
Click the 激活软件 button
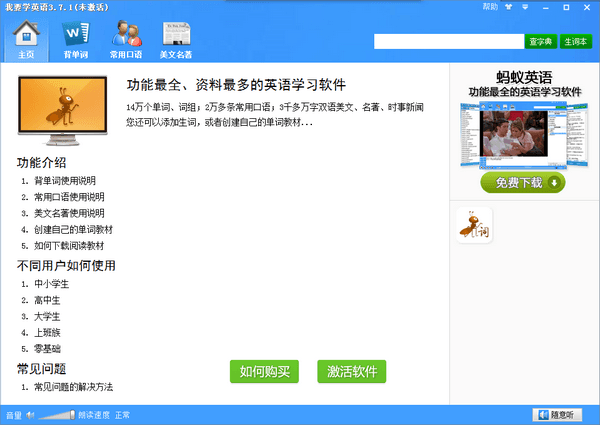click(x=352, y=371)
